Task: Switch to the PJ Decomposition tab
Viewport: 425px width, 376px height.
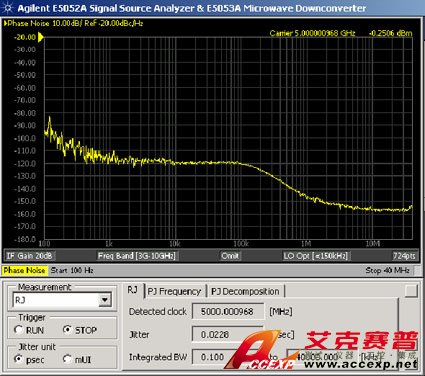Action: coord(245,291)
